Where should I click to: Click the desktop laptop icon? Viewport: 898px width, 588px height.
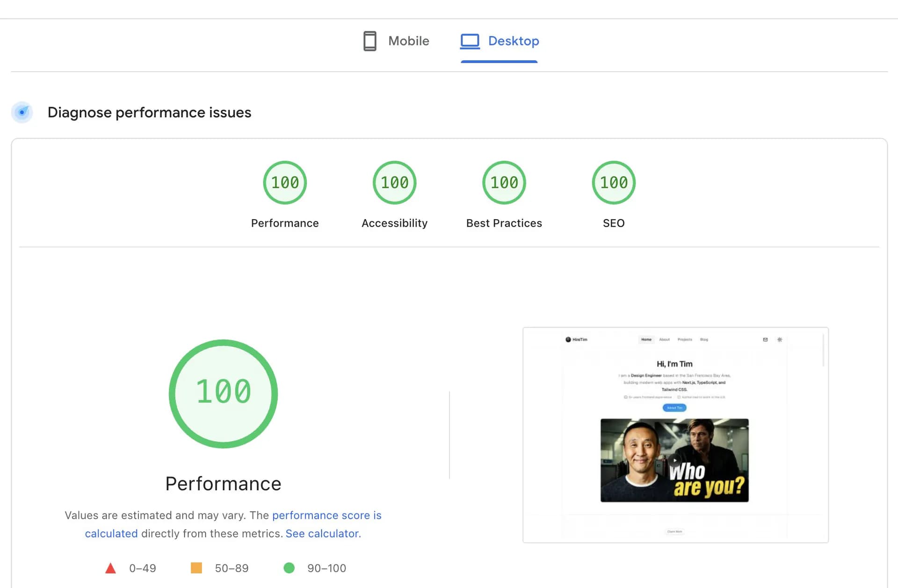tap(470, 41)
